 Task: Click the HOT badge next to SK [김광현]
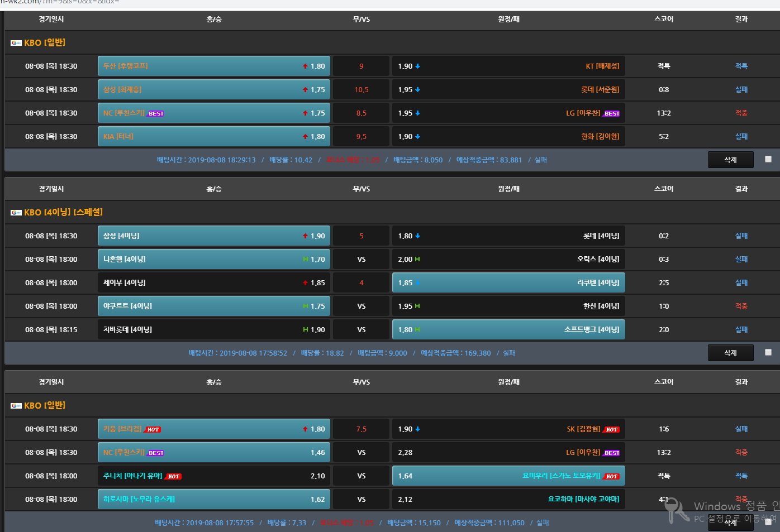click(612, 429)
